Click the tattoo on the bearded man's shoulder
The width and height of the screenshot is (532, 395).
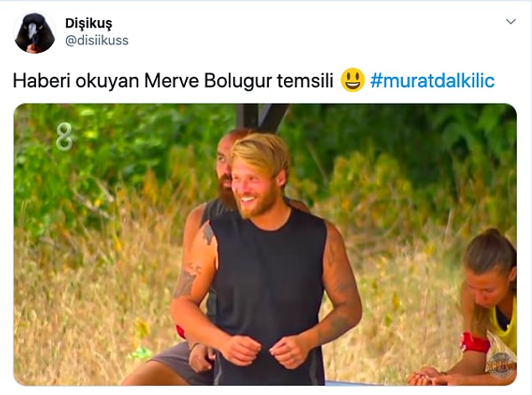[208, 233]
